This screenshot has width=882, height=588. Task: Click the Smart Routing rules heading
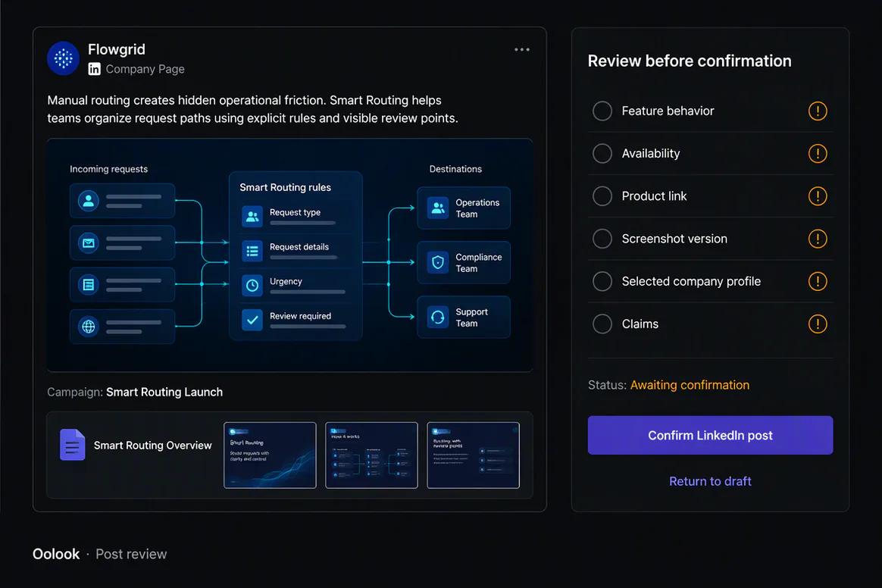click(x=285, y=187)
